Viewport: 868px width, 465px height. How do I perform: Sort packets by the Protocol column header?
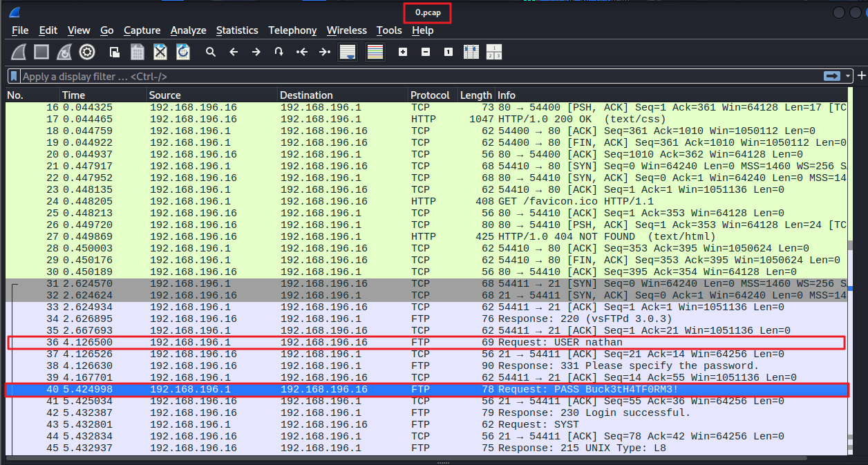pyautogui.click(x=429, y=95)
